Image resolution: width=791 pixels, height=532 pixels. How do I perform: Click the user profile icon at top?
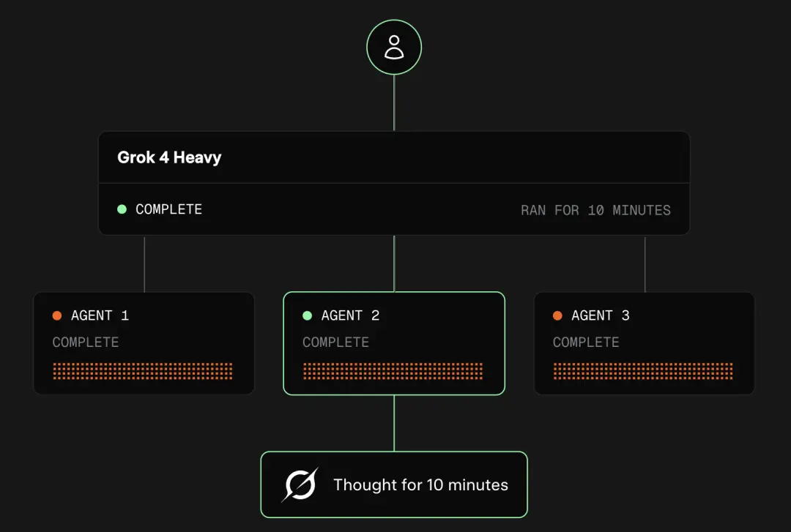tap(394, 47)
